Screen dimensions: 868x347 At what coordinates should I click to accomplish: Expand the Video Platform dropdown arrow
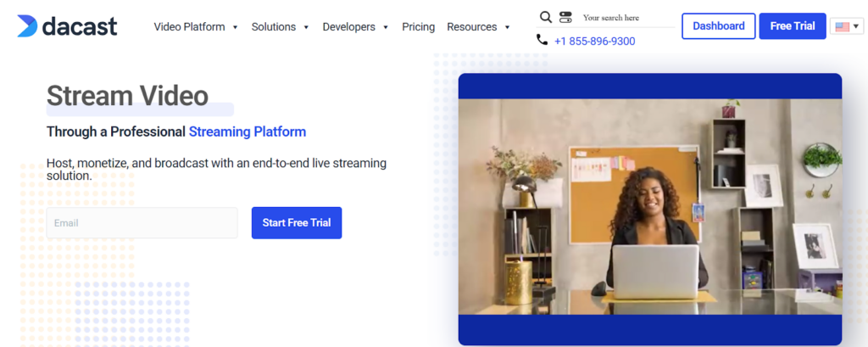click(235, 27)
